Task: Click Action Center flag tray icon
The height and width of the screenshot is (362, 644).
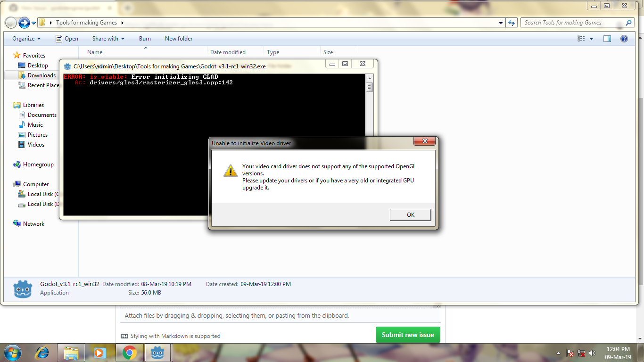Action: coord(570,353)
